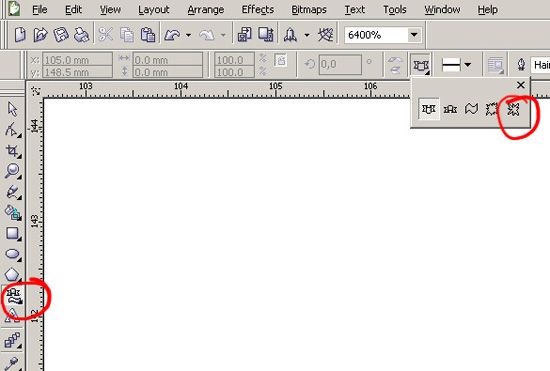This screenshot has height=371, width=550.
Task: Save the document using the floppy disk icon
Action: tap(61, 35)
